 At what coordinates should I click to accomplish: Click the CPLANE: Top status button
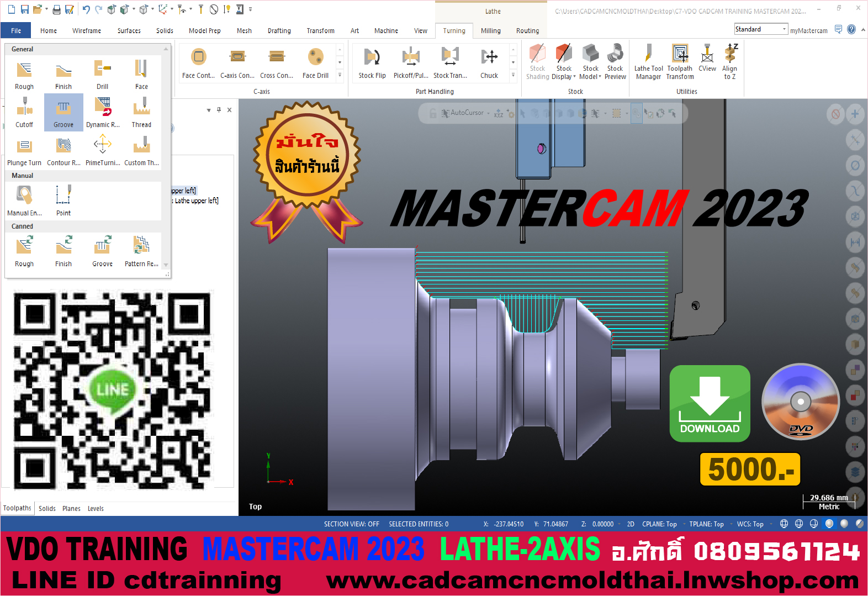point(659,524)
